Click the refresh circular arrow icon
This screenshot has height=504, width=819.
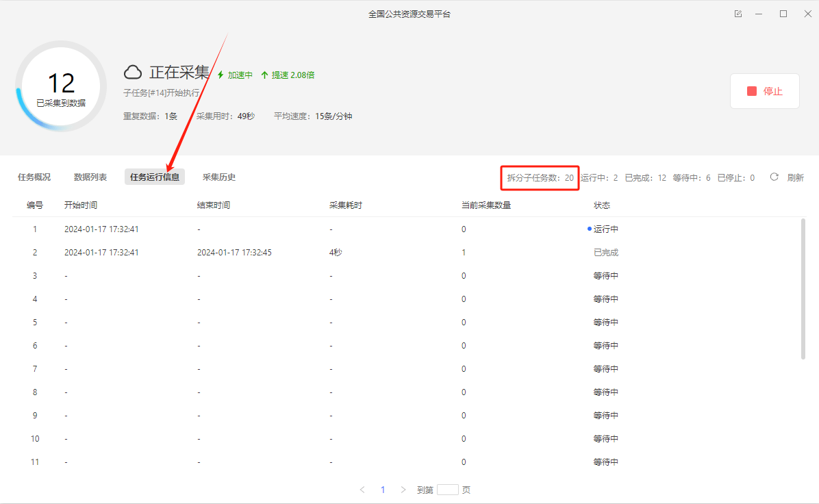(774, 177)
